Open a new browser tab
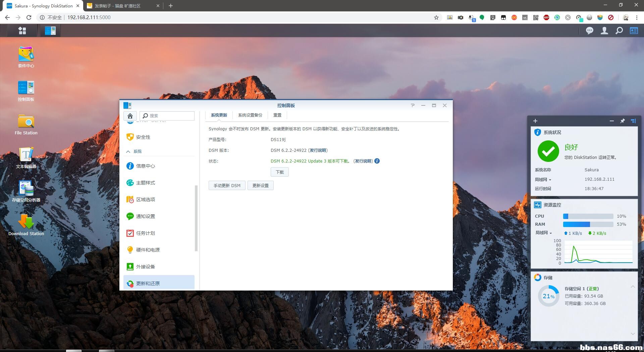Image resolution: width=644 pixels, height=352 pixels. coord(171,6)
